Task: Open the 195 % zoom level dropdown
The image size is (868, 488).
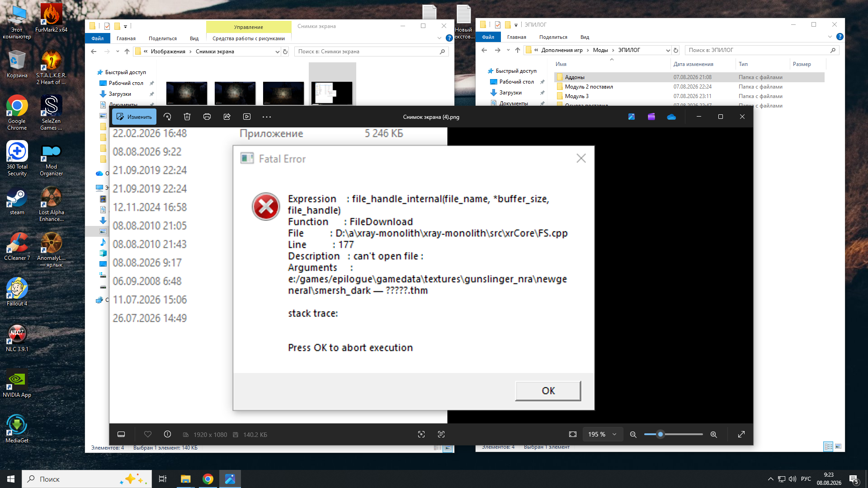Action: [x=602, y=434]
